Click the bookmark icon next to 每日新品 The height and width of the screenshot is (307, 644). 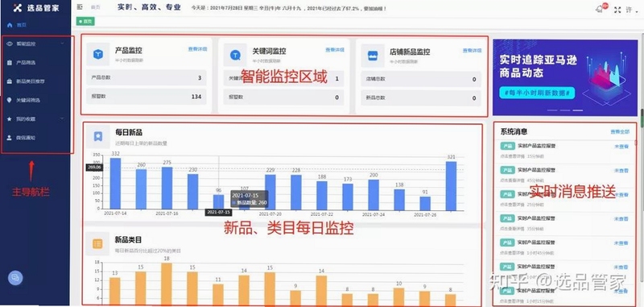97,136
